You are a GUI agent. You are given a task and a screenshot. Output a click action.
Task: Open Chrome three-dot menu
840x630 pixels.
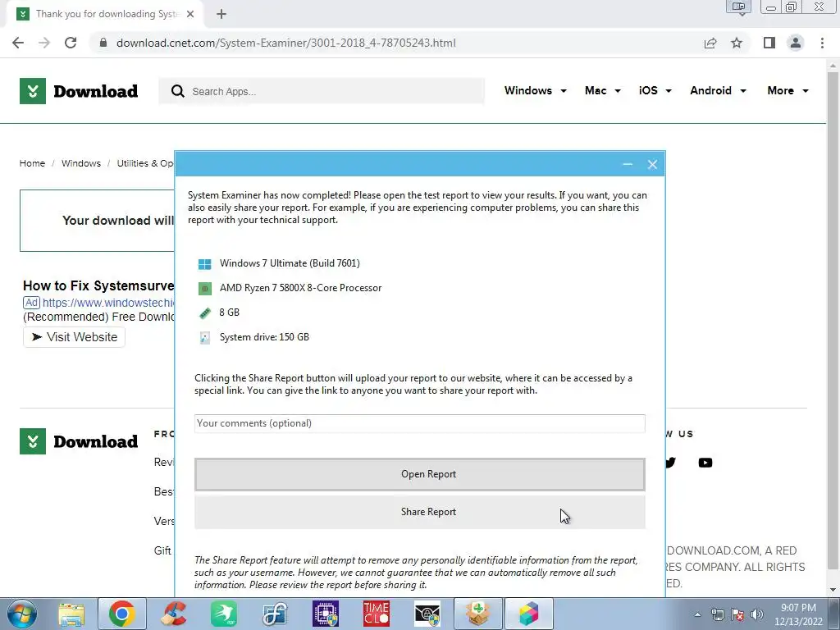[x=822, y=43]
